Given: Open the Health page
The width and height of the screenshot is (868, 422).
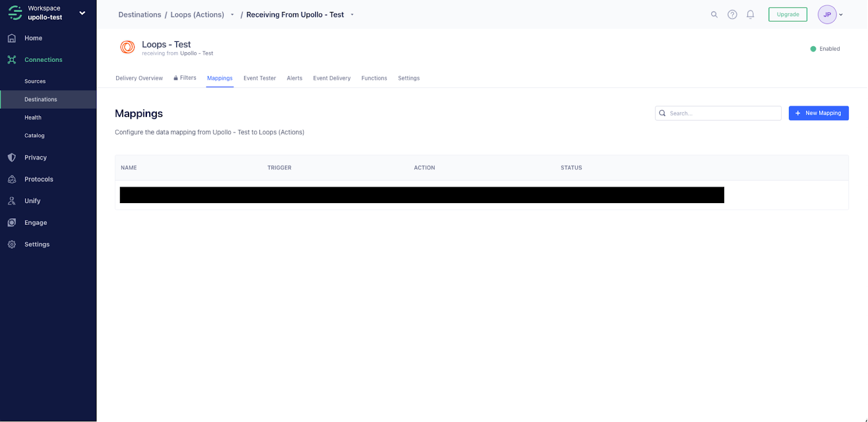Looking at the screenshot, I should pyautogui.click(x=33, y=117).
